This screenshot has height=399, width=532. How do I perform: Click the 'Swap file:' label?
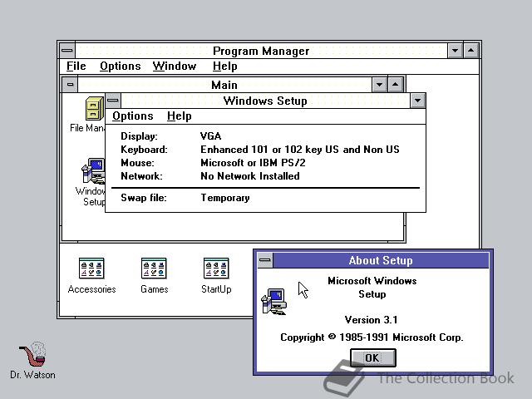pyautogui.click(x=144, y=198)
